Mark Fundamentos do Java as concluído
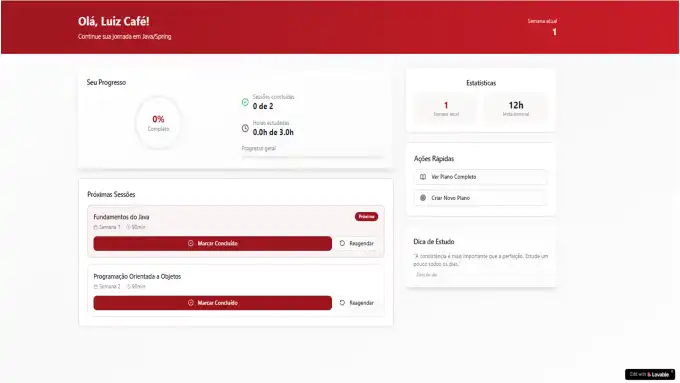Image resolution: width=680 pixels, height=383 pixels. coord(212,243)
